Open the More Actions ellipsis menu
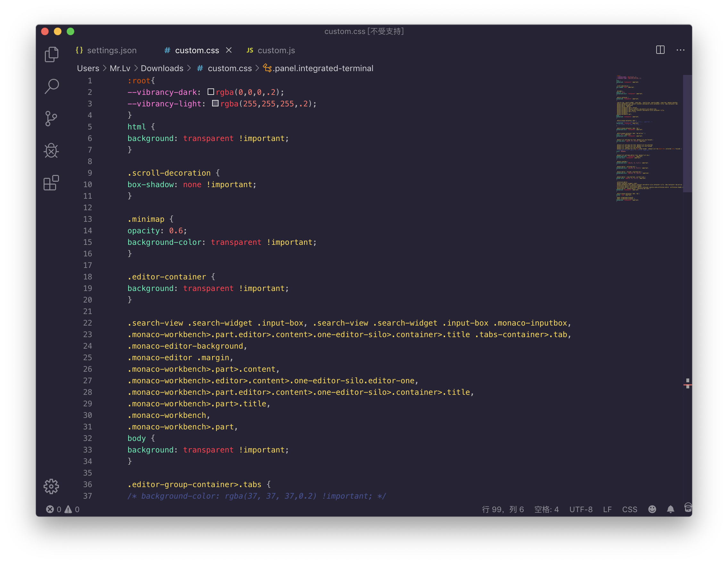The width and height of the screenshot is (728, 564). tap(680, 50)
